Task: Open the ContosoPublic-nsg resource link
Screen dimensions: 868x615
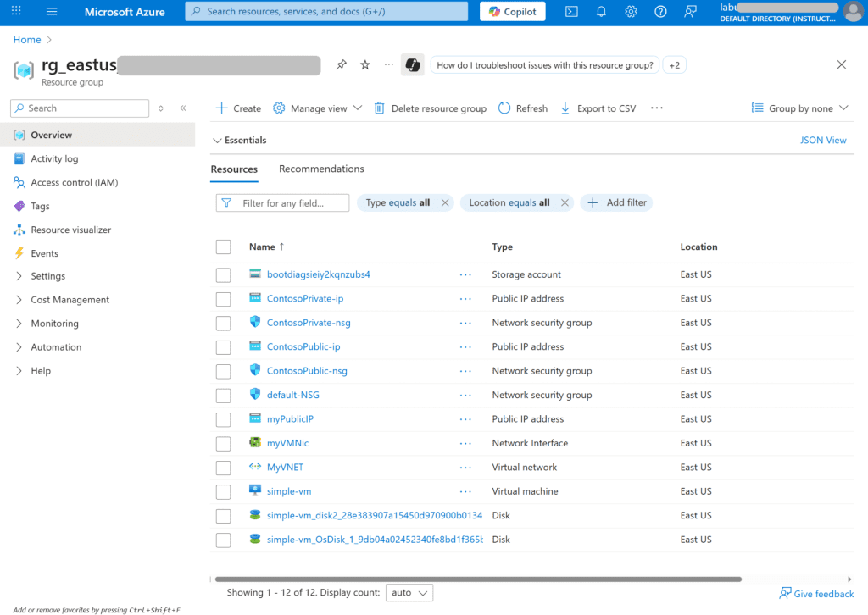Action: (x=307, y=371)
